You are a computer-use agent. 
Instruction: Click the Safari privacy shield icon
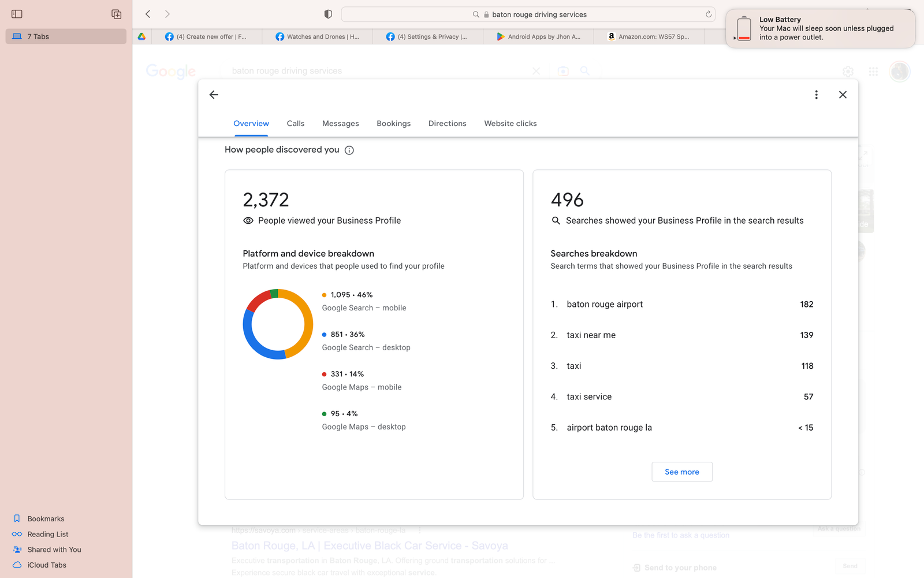tap(328, 14)
